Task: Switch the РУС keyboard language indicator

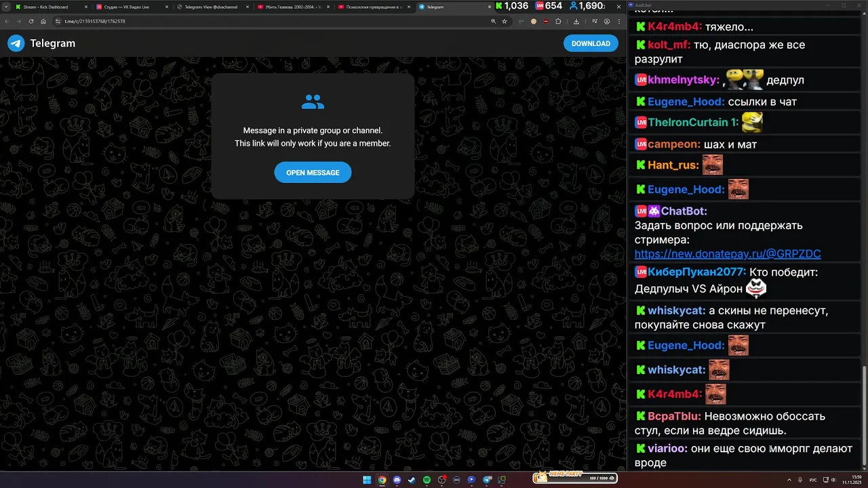Action: point(813,480)
